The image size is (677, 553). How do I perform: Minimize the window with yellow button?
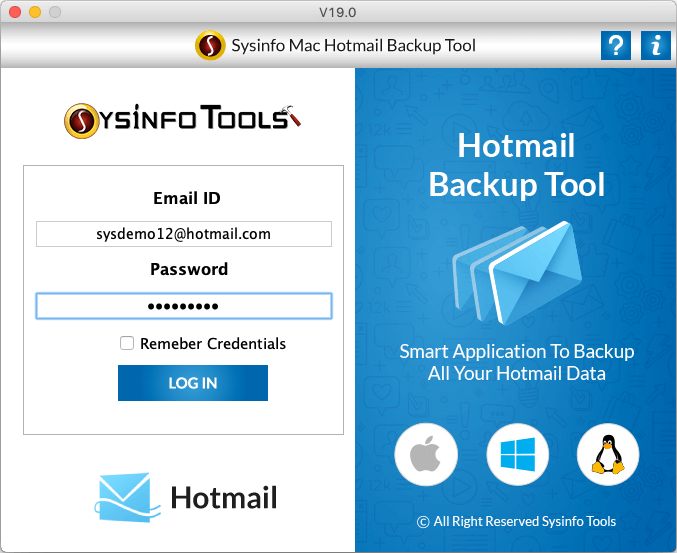click(35, 12)
